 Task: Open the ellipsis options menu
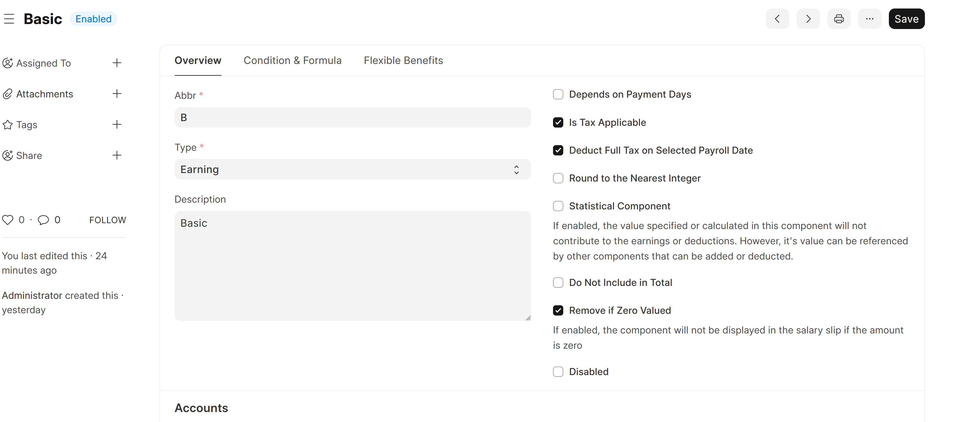tap(870, 19)
